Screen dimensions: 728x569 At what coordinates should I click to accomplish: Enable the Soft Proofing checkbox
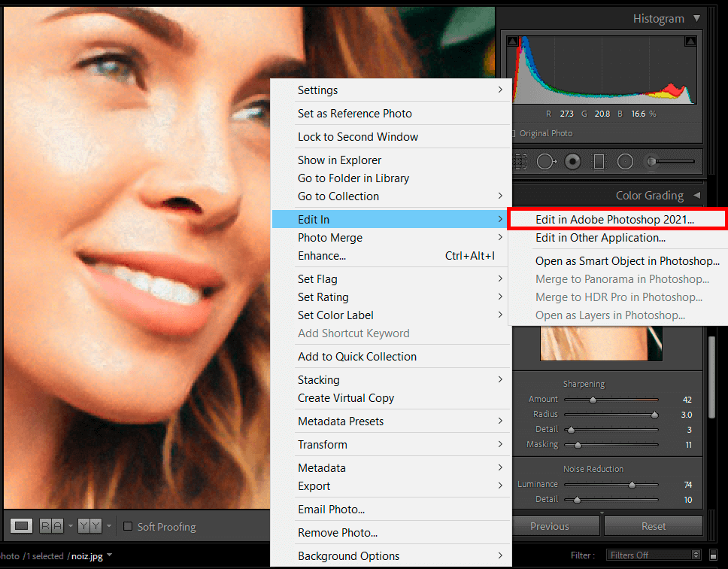pos(128,526)
